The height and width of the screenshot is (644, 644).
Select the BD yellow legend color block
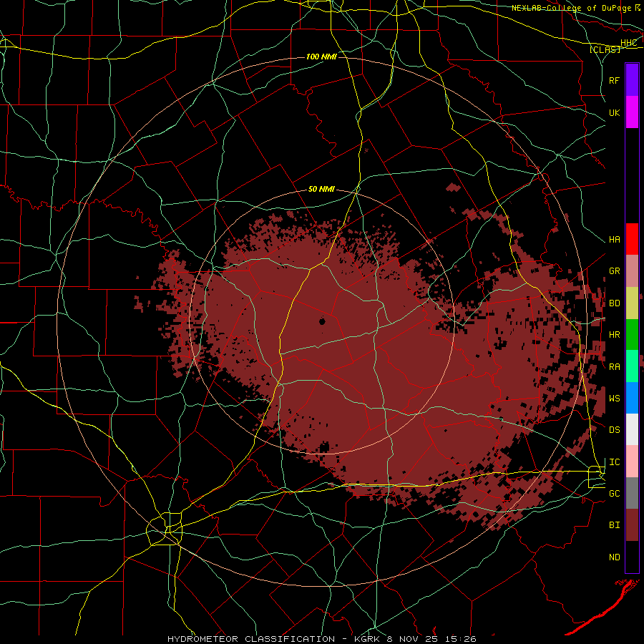click(632, 303)
